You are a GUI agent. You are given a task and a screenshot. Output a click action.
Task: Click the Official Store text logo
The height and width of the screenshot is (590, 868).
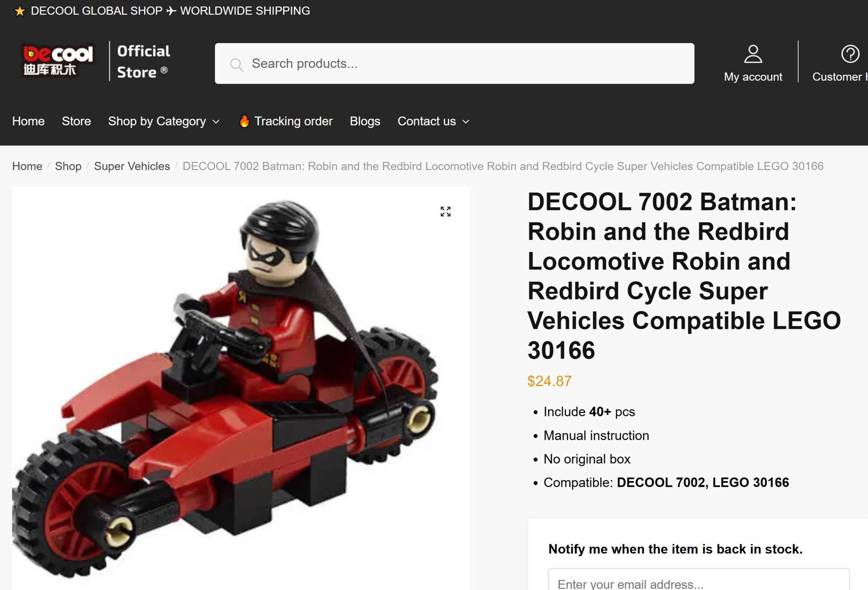tap(143, 62)
